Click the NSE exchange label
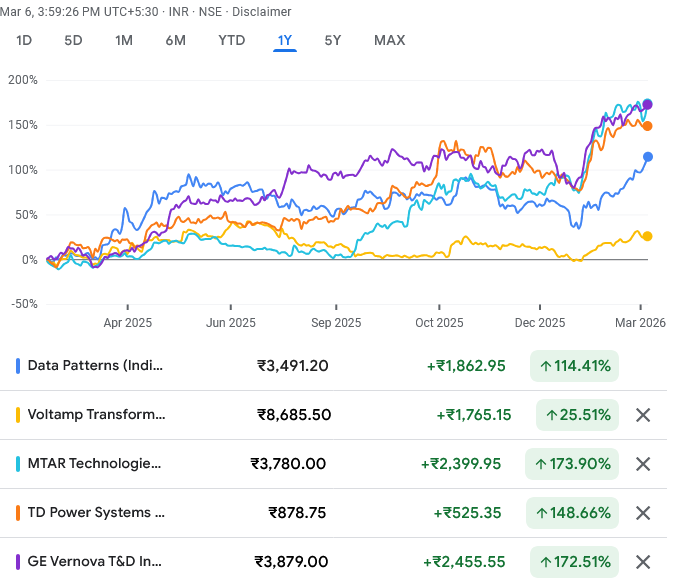Screen dimensions: 675x583 210,12
